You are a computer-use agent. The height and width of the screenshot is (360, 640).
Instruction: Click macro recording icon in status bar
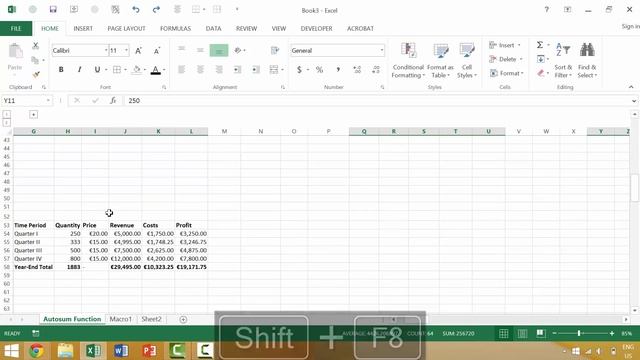coord(36,333)
